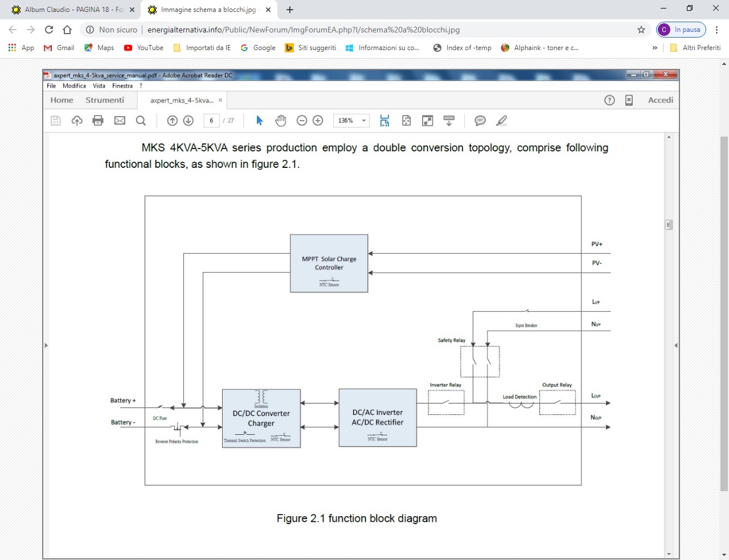This screenshot has width=729, height=560.
Task: Click the magnifier search icon in Acrobat
Action: click(x=141, y=121)
